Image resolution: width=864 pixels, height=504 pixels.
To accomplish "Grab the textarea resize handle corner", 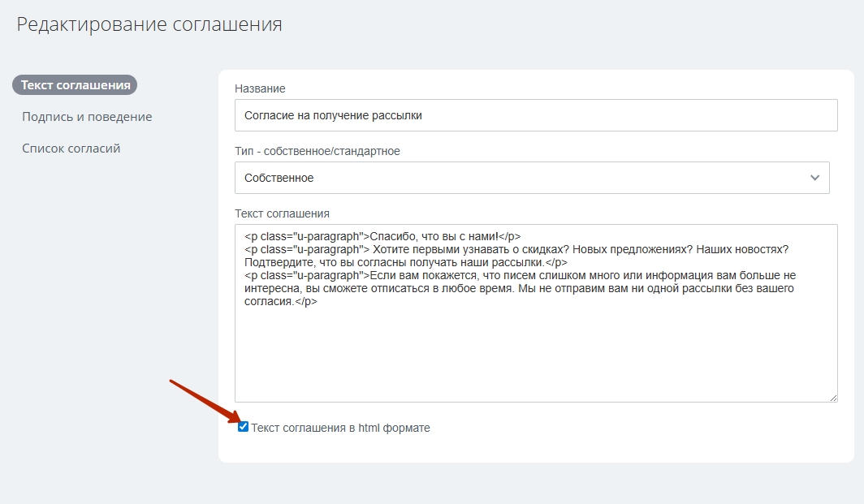I will click(832, 398).
